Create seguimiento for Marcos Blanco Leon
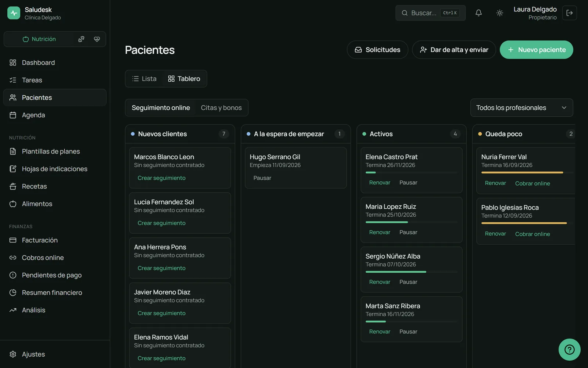 coord(161,178)
